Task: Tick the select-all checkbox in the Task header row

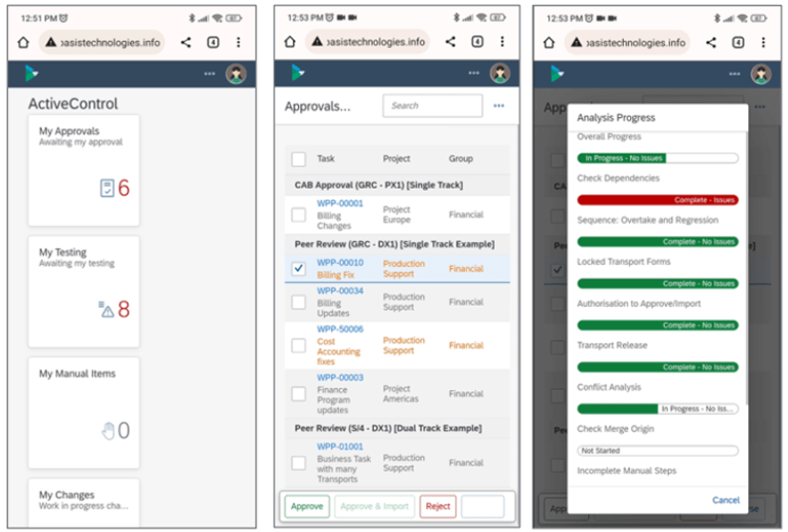Action: click(298, 160)
